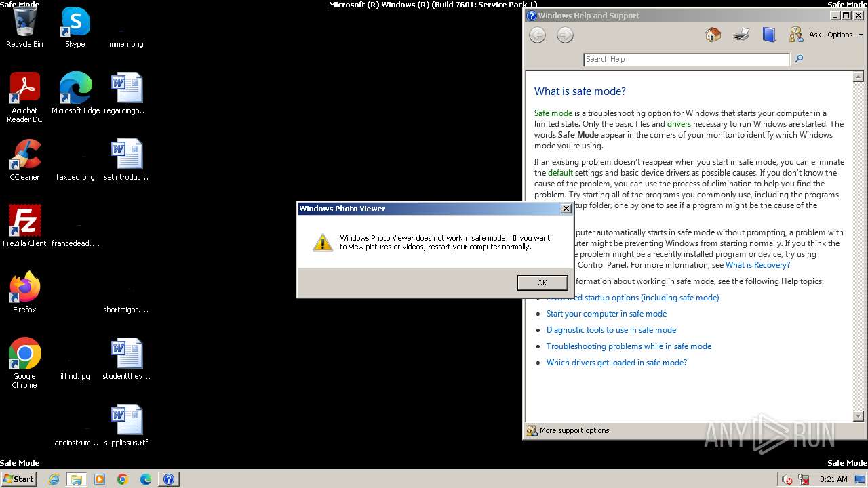The image size is (868, 488).
Task: Click OK in the Windows Photo Viewer dialog
Action: point(542,283)
